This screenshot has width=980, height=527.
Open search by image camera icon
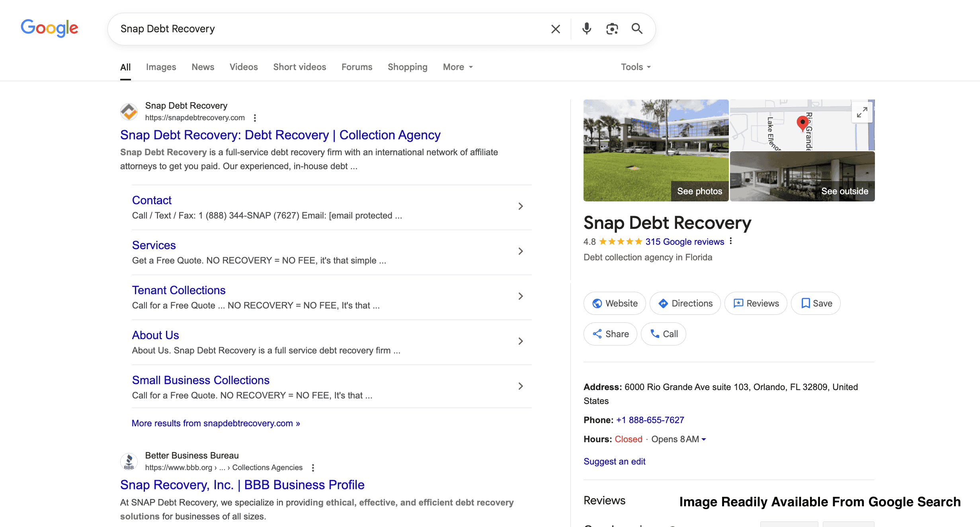coord(612,29)
